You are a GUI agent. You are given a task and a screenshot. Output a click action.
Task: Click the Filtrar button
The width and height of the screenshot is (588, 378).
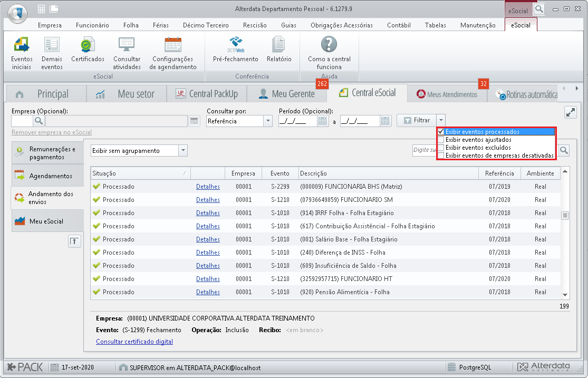coord(417,120)
